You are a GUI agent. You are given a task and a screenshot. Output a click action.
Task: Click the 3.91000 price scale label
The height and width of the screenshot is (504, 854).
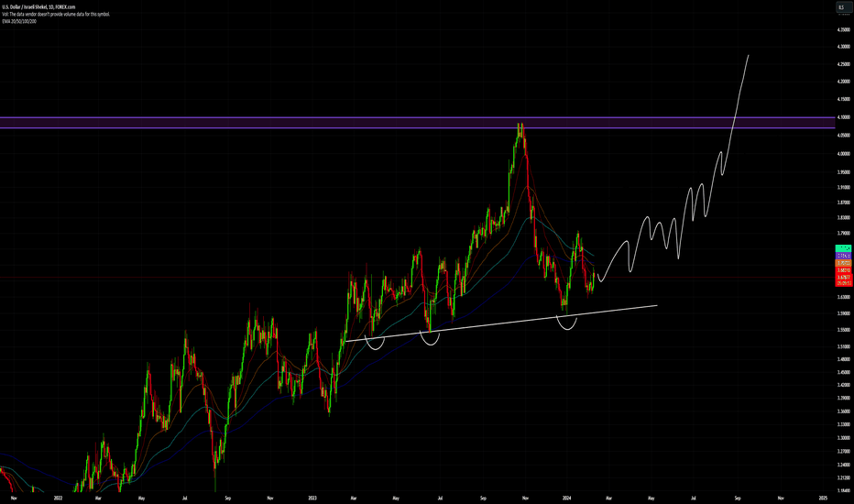[843, 188]
